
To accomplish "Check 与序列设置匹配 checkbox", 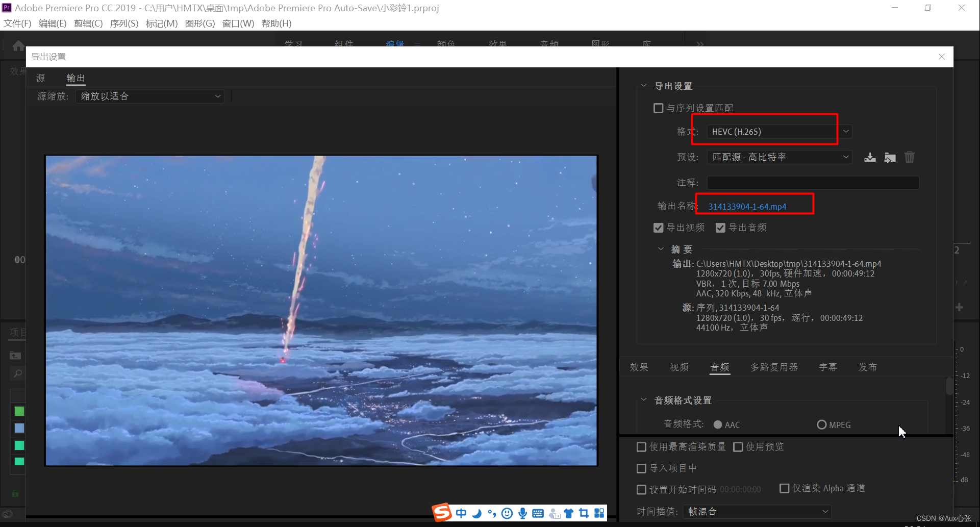I will point(658,108).
